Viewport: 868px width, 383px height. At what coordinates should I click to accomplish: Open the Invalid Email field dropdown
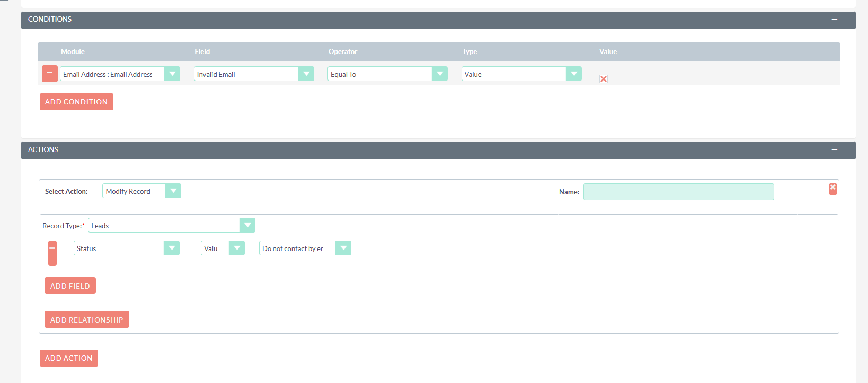pos(253,74)
